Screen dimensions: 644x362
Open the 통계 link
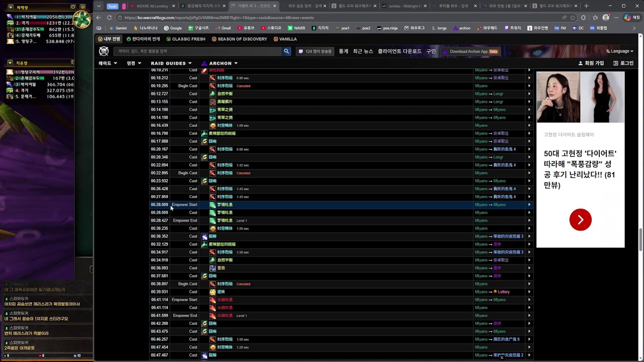(x=343, y=51)
